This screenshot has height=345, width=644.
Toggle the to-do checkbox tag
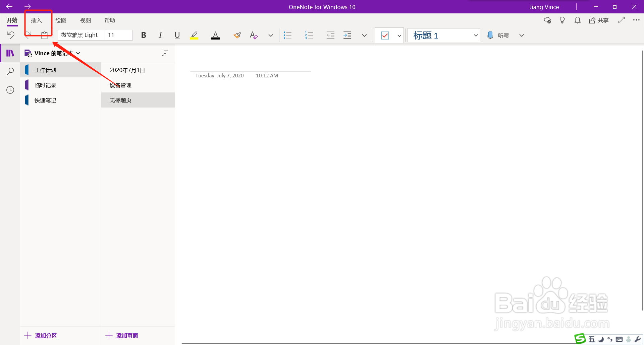(385, 36)
